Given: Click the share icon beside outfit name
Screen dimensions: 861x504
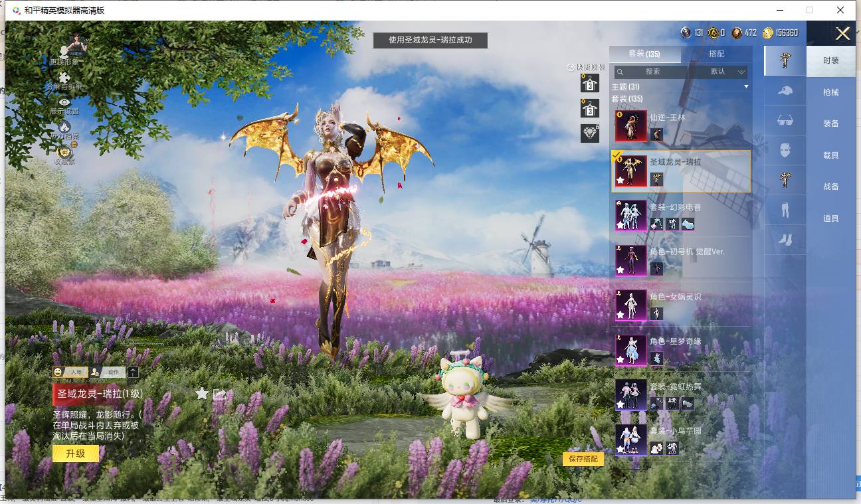Looking at the screenshot, I should (220, 394).
